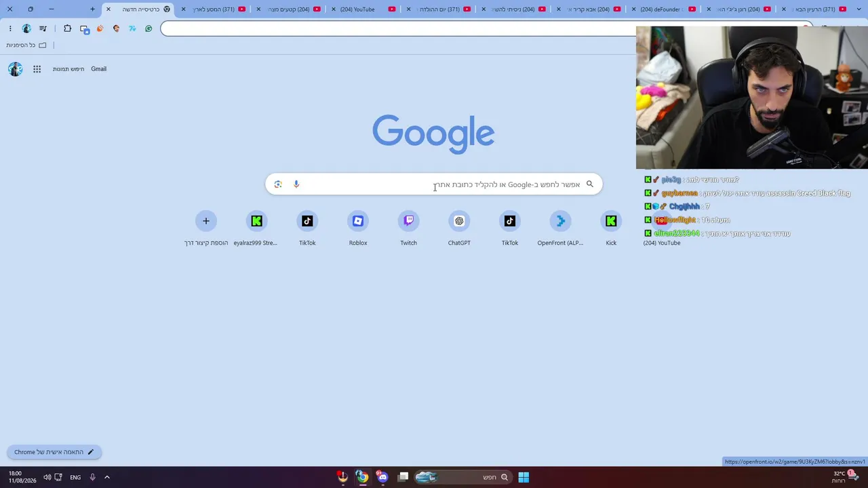Open the Kick shortcut tile
868x488 pixels.
[611, 229]
